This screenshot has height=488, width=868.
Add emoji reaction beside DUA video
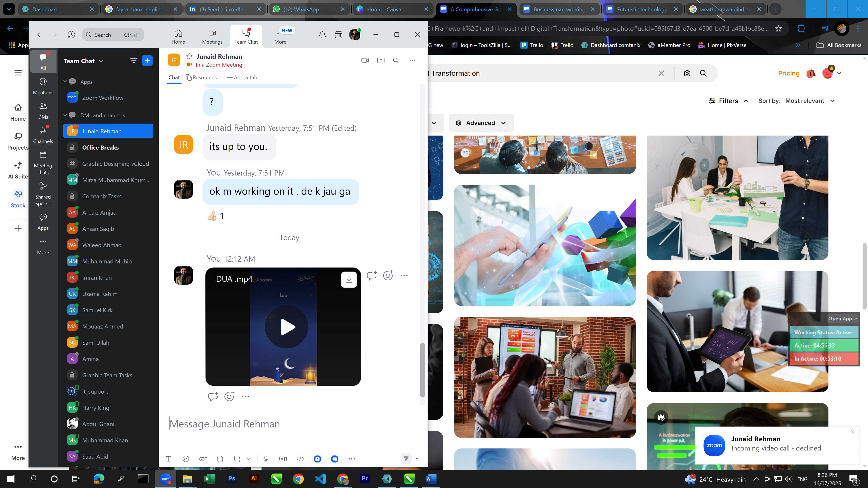click(388, 275)
